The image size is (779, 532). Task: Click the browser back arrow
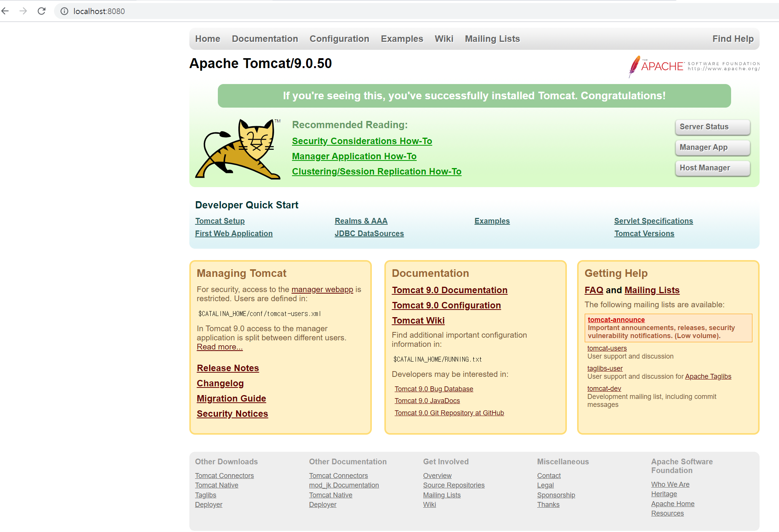(x=5, y=11)
